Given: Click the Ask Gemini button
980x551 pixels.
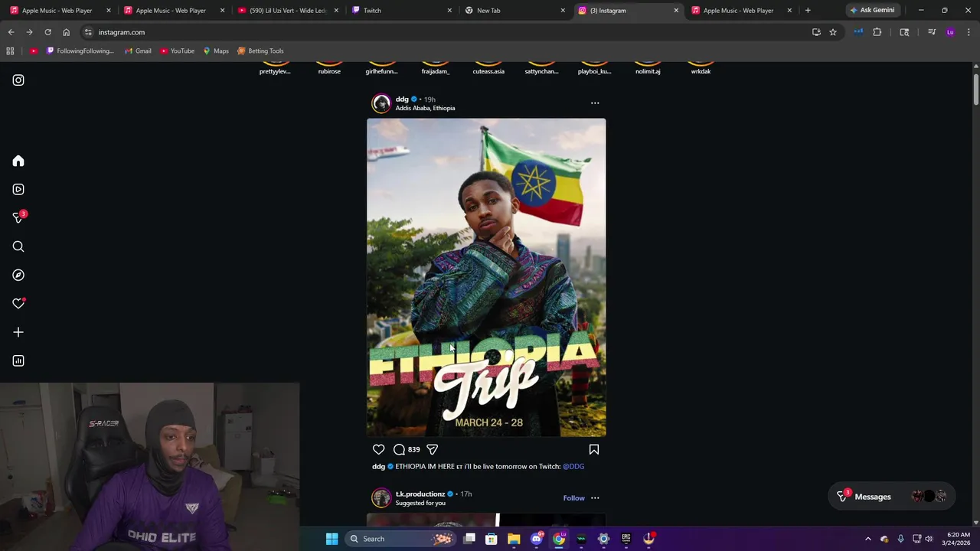Looking at the screenshot, I should (x=872, y=11).
